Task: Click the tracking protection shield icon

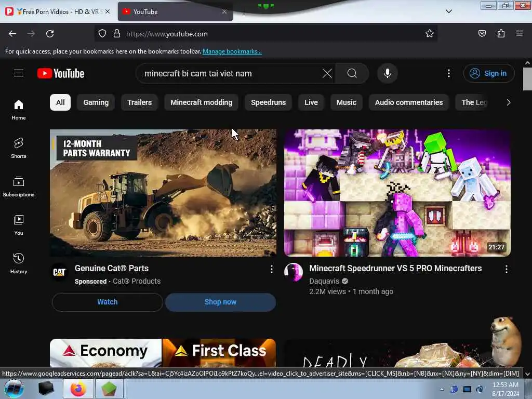Action: (102, 34)
